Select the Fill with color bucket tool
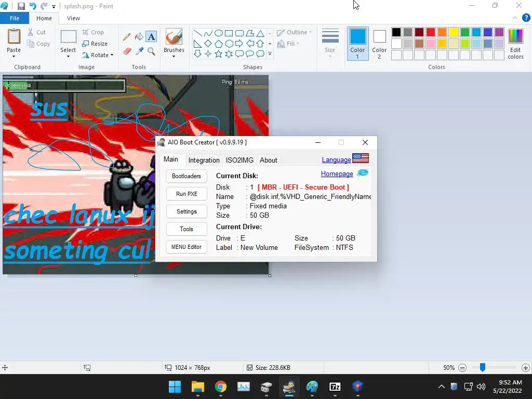532x399 pixels. point(139,37)
